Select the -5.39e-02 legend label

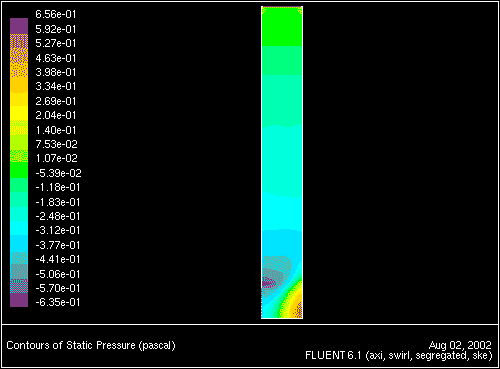[58, 173]
